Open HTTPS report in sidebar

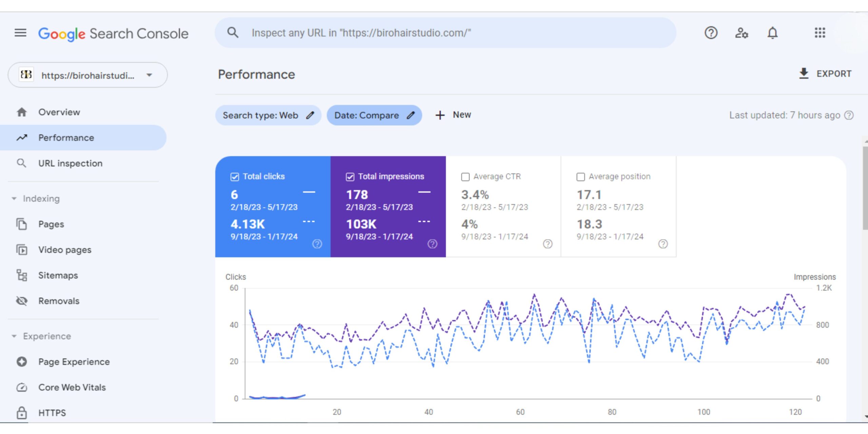[83, 413]
